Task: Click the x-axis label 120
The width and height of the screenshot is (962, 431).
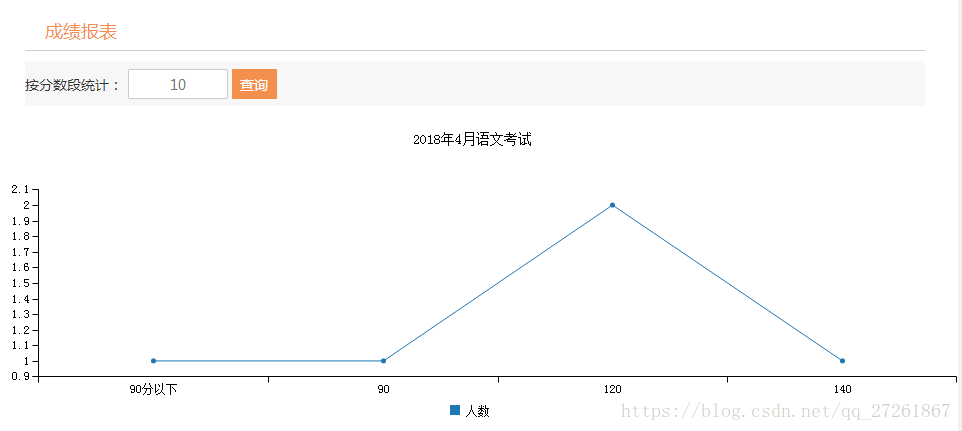Action: coord(613,389)
